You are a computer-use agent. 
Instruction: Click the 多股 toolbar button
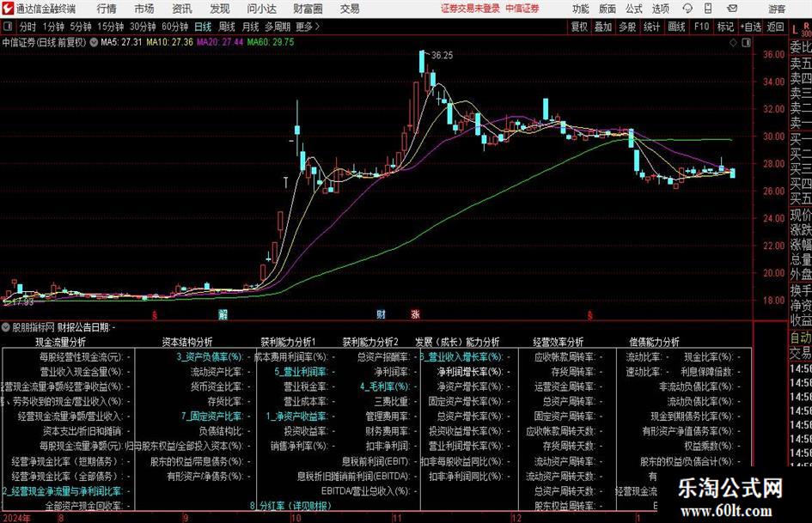click(x=627, y=27)
